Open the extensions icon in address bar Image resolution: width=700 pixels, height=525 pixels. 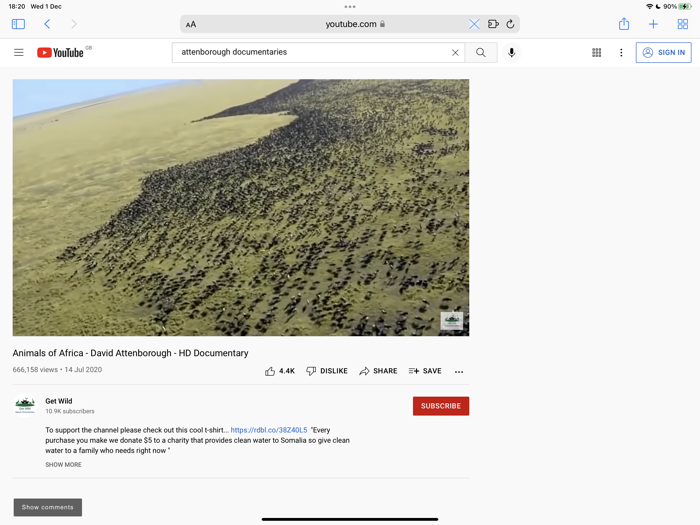click(x=493, y=24)
